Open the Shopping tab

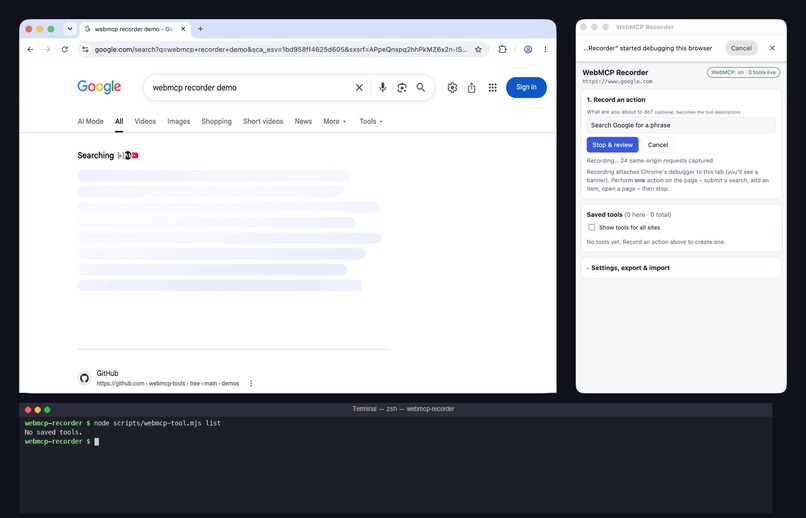click(x=216, y=121)
